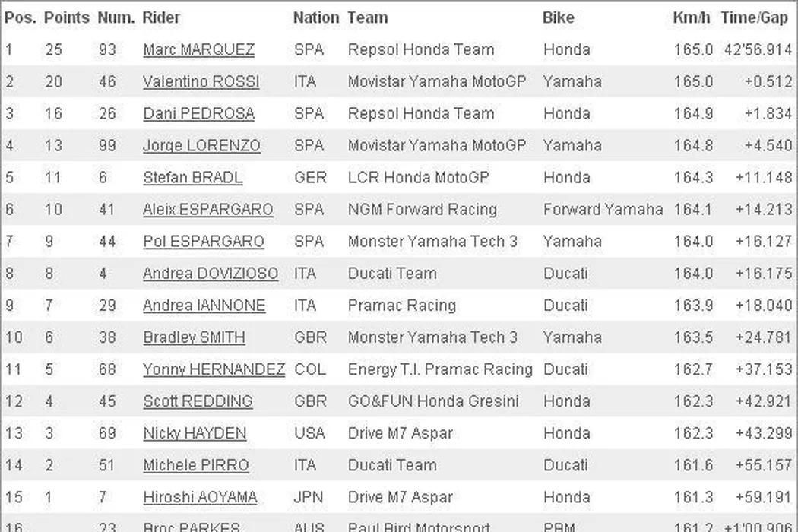Open Dani PEDROSA profile link
This screenshot has height=532, width=798.
[x=198, y=114]
